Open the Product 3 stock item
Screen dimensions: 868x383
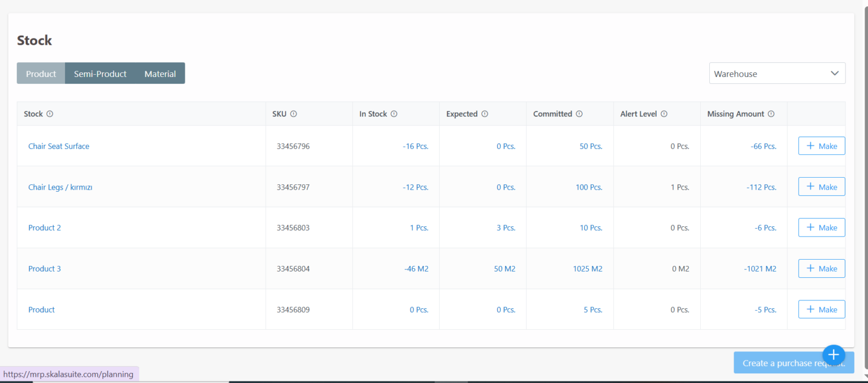tap(44, 268)
